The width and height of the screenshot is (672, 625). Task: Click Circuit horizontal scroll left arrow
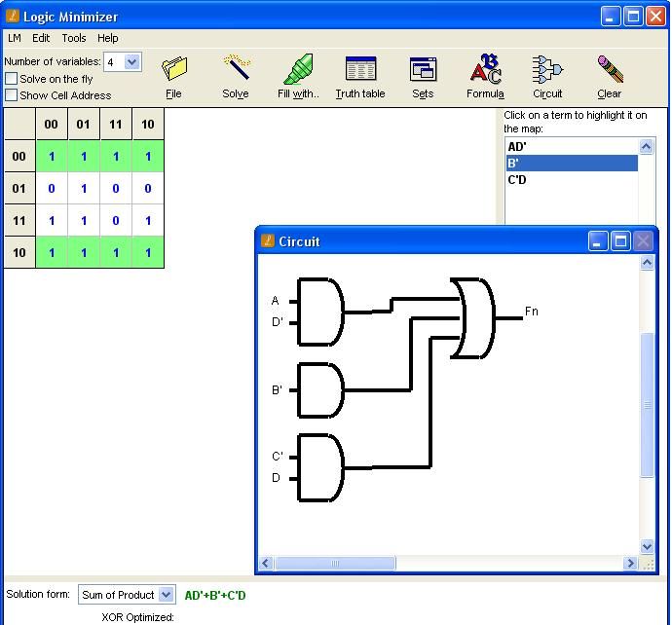pyautogui.click(x=266, y=563)
